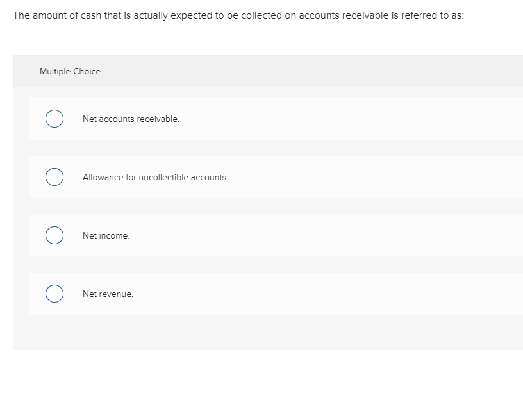Select the radio button for Net income

pos(54,235)
